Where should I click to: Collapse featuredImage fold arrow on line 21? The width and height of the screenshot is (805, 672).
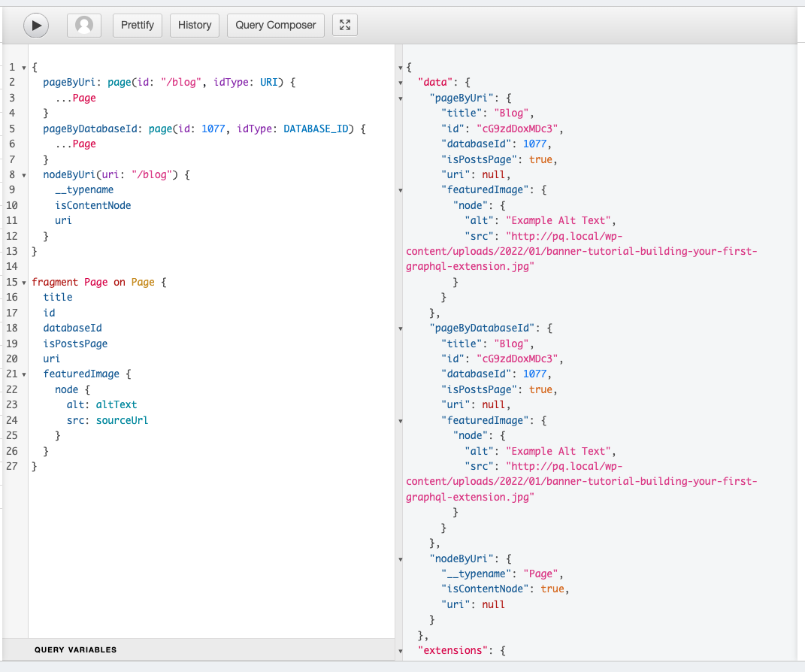click(x=24, y=375)
